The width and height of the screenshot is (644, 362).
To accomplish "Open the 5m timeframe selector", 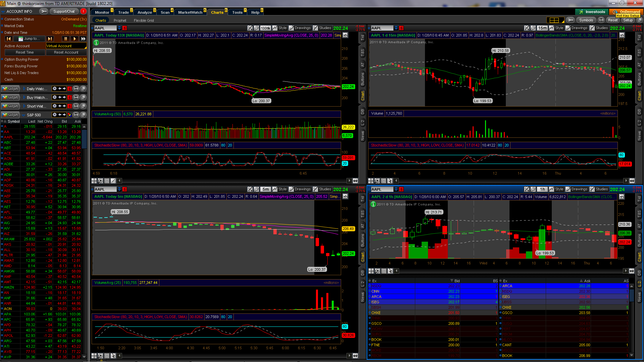I will (266, 189).
